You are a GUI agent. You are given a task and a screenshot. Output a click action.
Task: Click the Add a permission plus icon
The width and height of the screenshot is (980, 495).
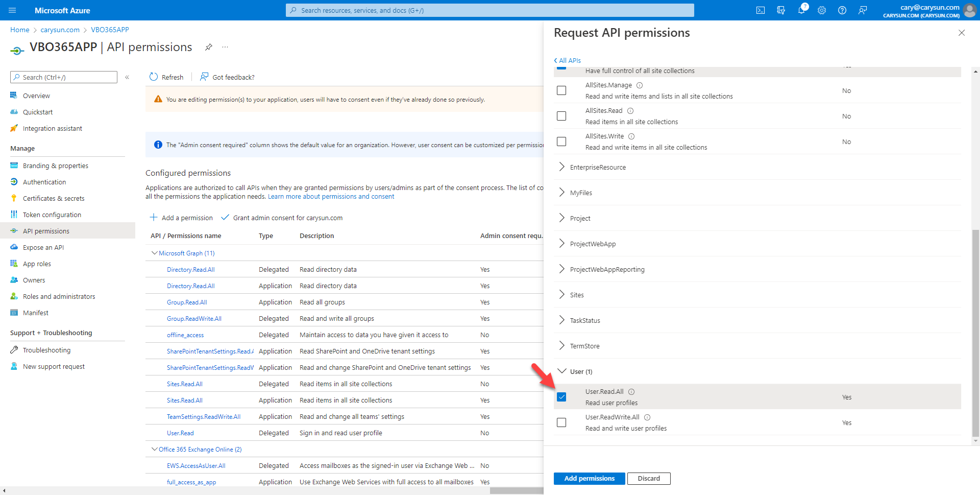coord(154,218)
